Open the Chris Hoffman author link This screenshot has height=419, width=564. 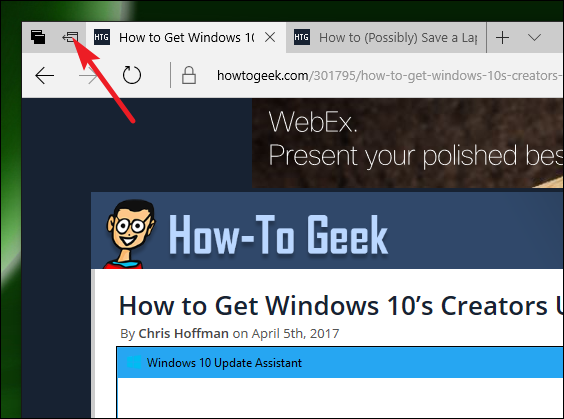point(183,333)
